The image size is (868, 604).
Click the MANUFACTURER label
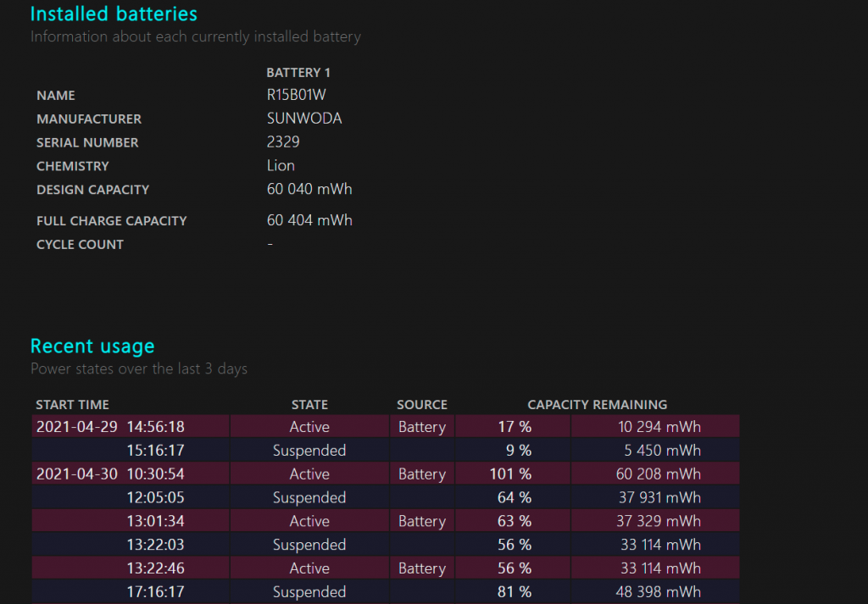point(89,119)
